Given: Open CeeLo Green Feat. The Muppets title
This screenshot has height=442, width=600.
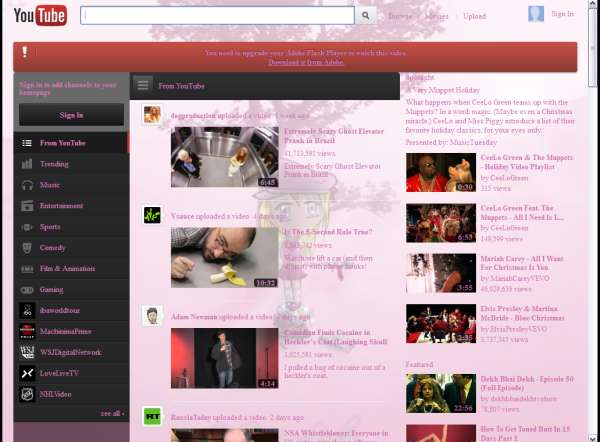Looking at the screenshot, I should (522, 213).
